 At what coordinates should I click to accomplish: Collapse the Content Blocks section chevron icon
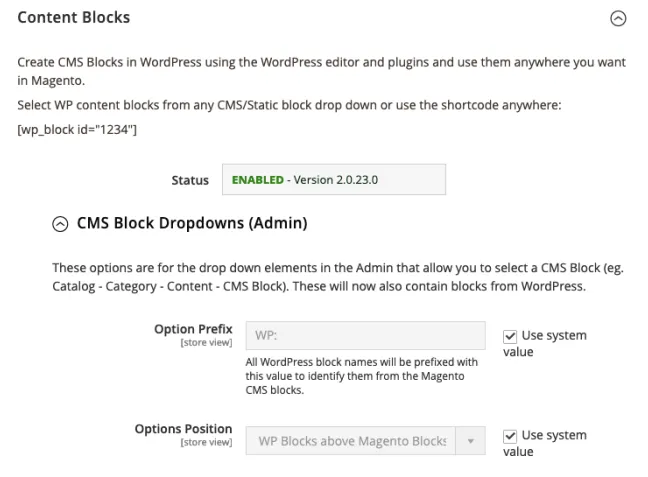(618, 18)
